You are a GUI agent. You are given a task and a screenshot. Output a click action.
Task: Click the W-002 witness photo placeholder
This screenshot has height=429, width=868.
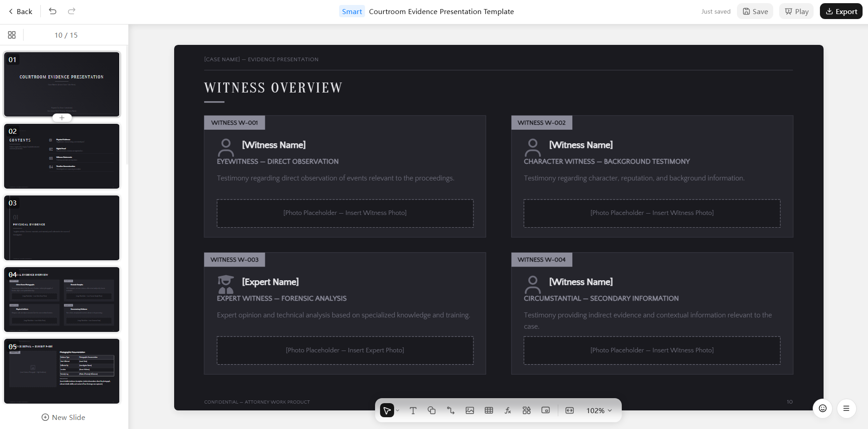[x=652, y=213]
